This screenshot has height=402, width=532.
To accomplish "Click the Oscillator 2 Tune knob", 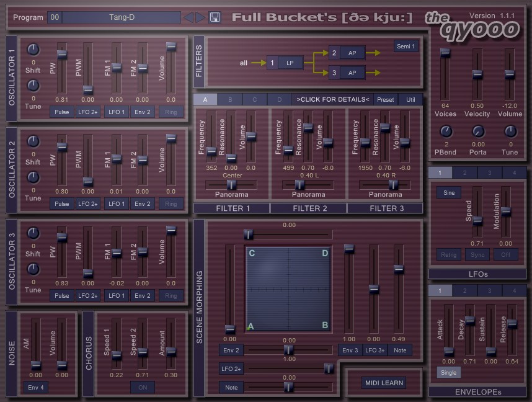I will [x=33, y=177].
